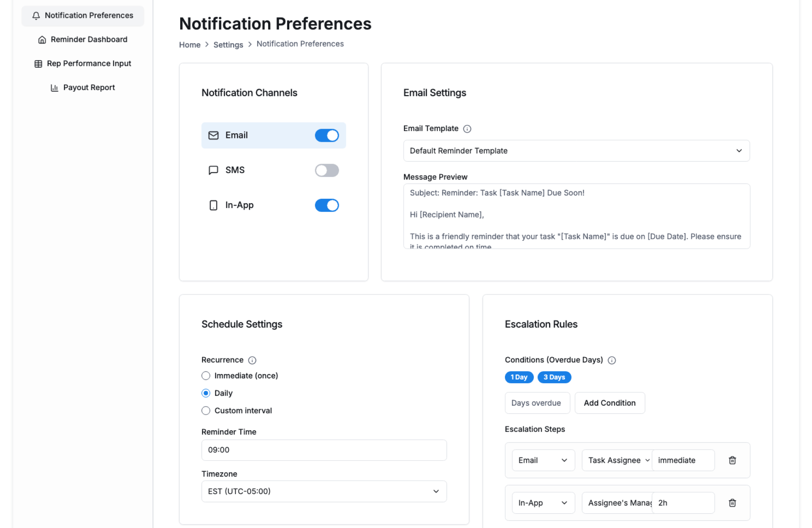The width and height of the screenshot is (812, 528).
Task: Turn off the Email notification switch
Action: (326, 135)
